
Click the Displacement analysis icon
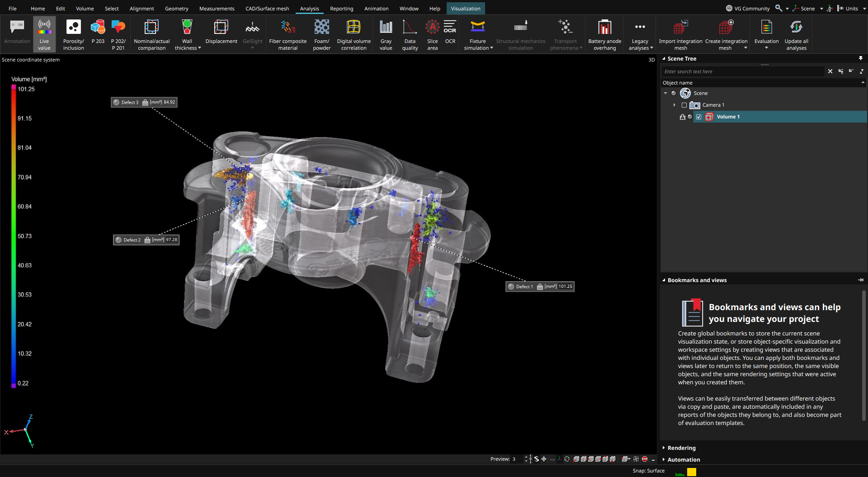coord(221,32)
